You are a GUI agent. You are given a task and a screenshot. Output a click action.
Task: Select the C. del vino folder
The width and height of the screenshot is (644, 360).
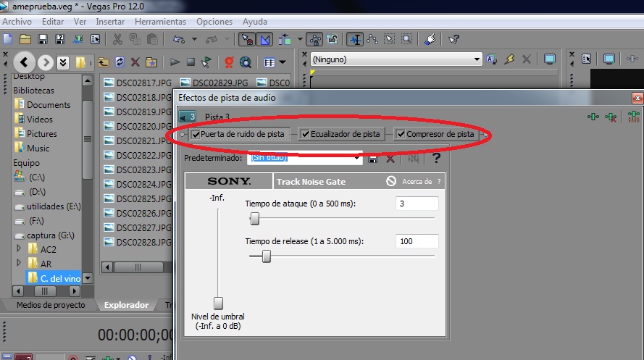coord(54,278)
